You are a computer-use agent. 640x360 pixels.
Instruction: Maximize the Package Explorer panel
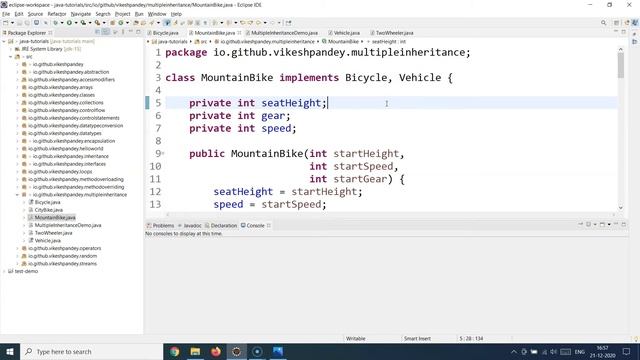tap(138, 32)
